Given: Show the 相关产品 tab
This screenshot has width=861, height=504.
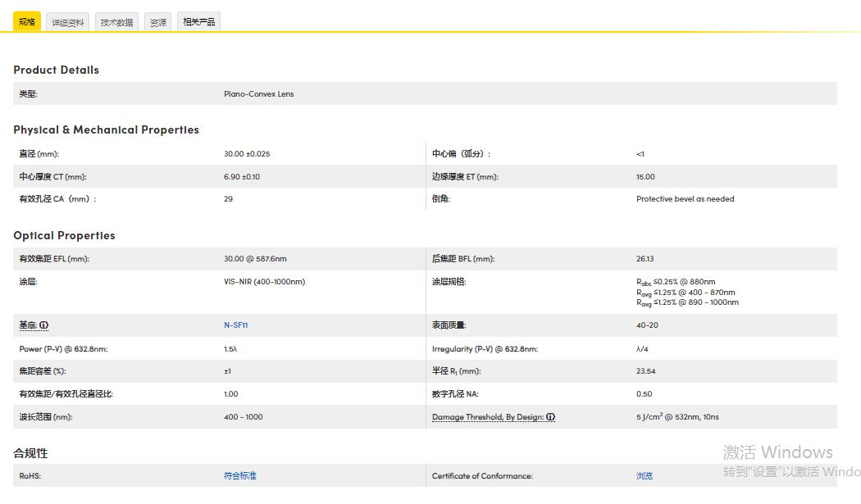Looking at the screenshot, I should [198, 22].
